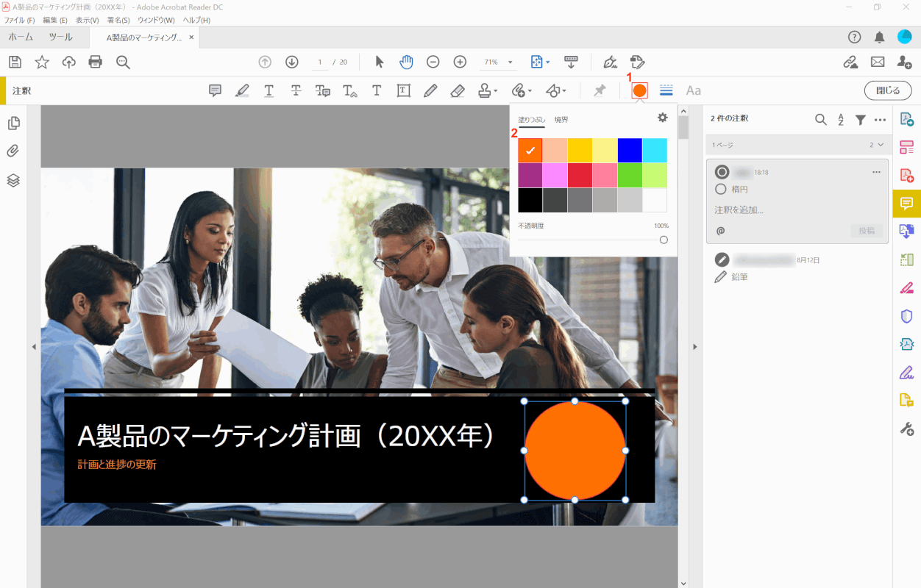Image resolution: width=921 pixels, height=588 pixels.
Task: Open the color picker gear settings
Action: coord(662,118)
